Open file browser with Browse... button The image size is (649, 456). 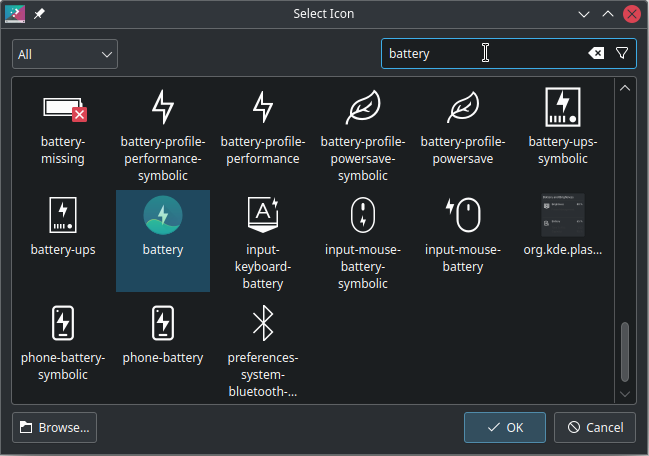click(x=55, y=427)
